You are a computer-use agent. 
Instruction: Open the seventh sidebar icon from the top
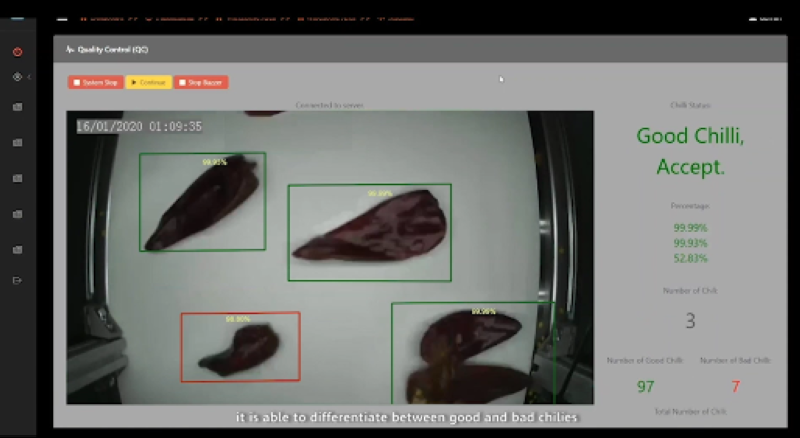pos(17,250)
